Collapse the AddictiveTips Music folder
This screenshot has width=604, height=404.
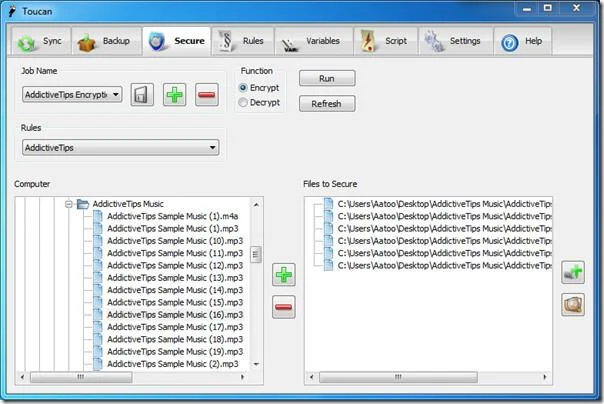[x=69, y=204]
